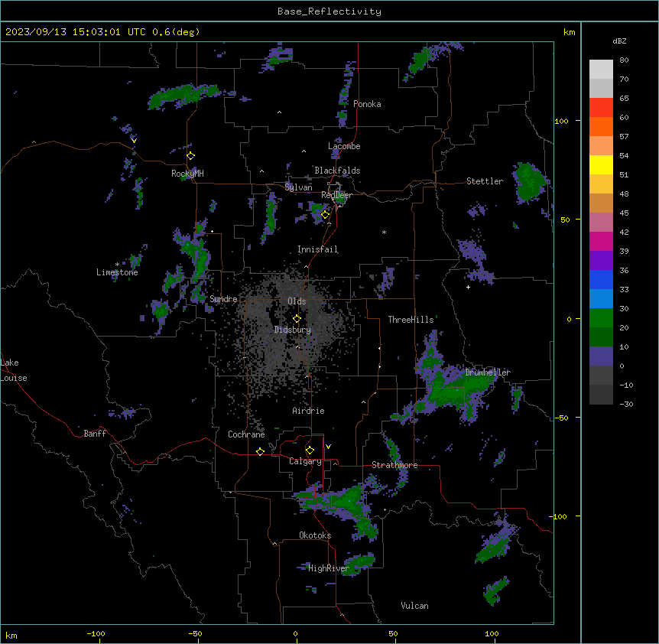Click the -50 tick on the bottom axis
This screenshot has width=659, height=644.
(195, 633)
